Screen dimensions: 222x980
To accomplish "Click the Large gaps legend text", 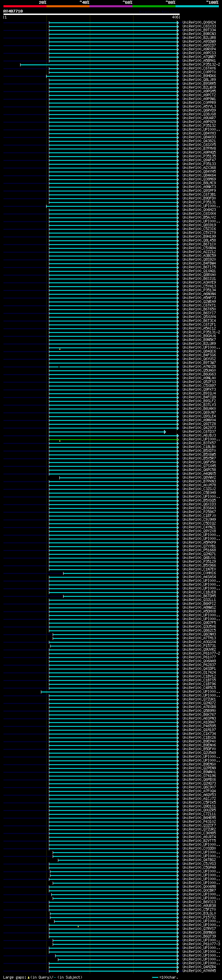I will (x=43, y=977).
